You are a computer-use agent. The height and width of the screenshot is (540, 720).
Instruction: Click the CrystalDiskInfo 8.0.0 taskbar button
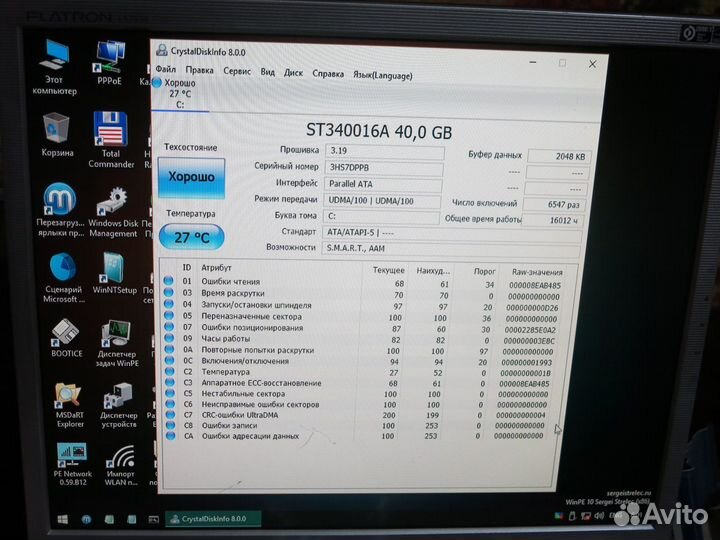(x=213, y=519)
